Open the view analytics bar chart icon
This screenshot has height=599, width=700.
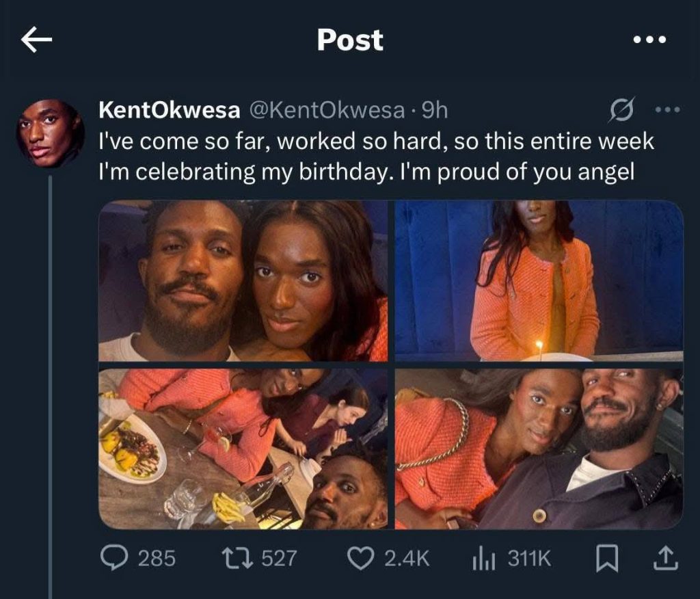pyautogui.click(x=482, y=559)
